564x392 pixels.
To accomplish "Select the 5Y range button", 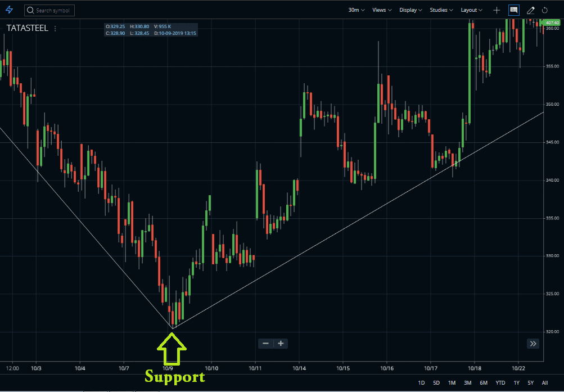I will coord(531,382).
